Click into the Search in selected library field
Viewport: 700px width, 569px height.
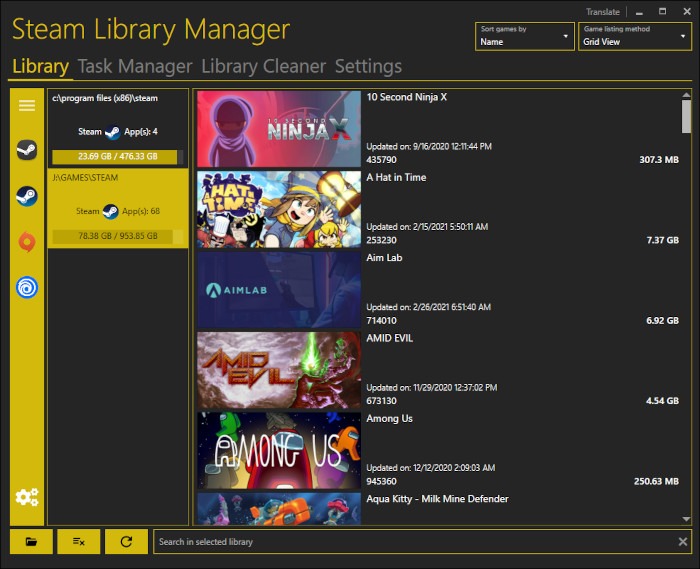coord(410,542)
